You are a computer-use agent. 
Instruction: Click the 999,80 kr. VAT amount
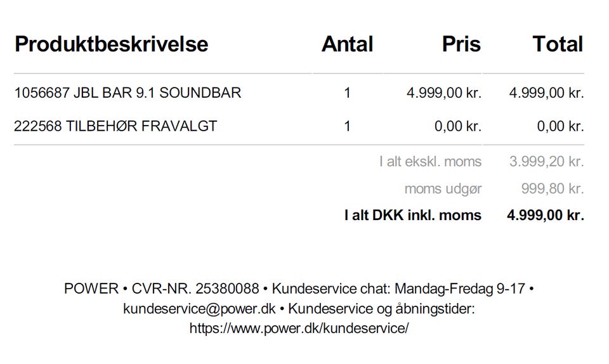coord(553,188)
